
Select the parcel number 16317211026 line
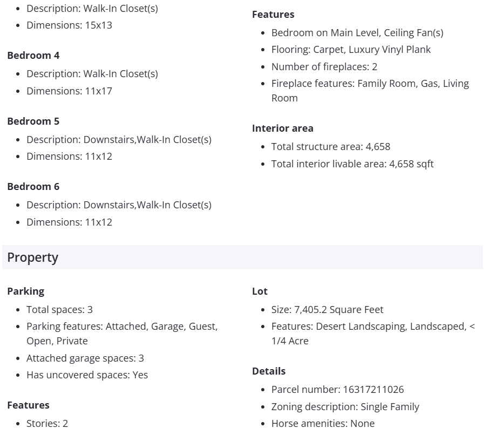[337, 390]
